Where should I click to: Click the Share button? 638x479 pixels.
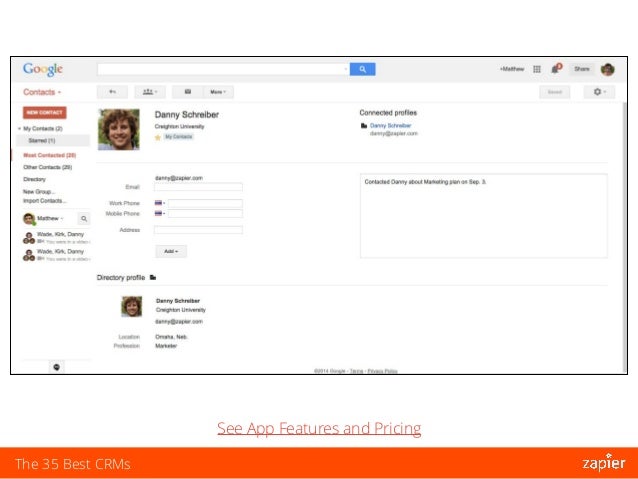(x=582, y=69)
